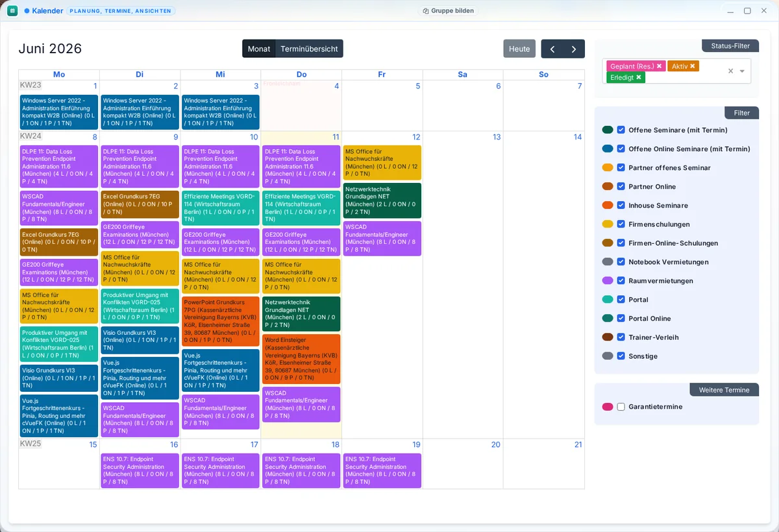This screenshot has height=532, width=779.
Task: Click orange Inhouse Seminare color swatch
Action: point(608,205)
